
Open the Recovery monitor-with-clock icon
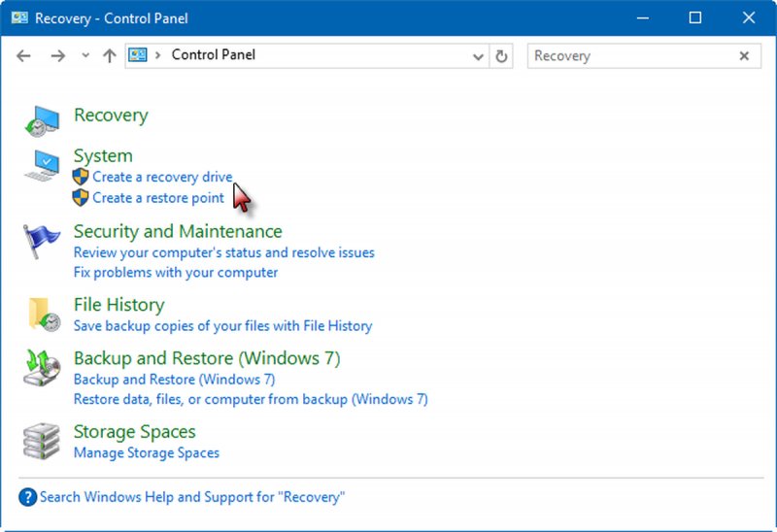click(42, 120)
